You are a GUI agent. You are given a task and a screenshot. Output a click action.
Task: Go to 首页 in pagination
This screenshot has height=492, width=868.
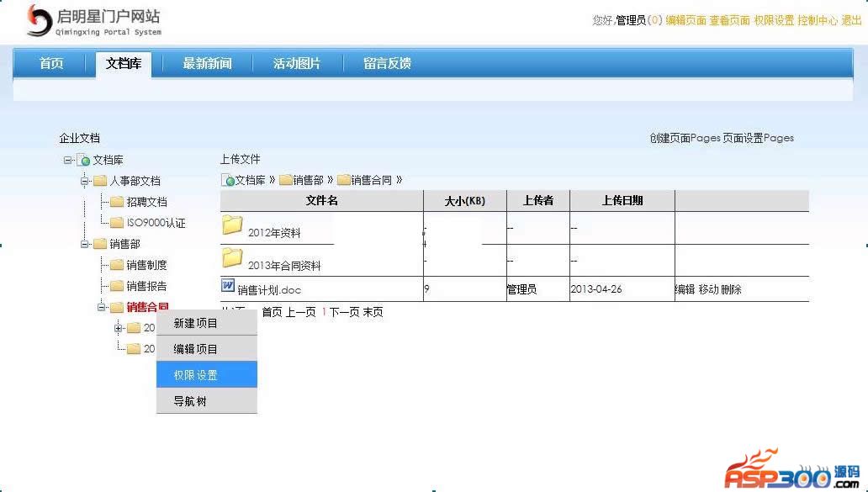coord(272,312)
